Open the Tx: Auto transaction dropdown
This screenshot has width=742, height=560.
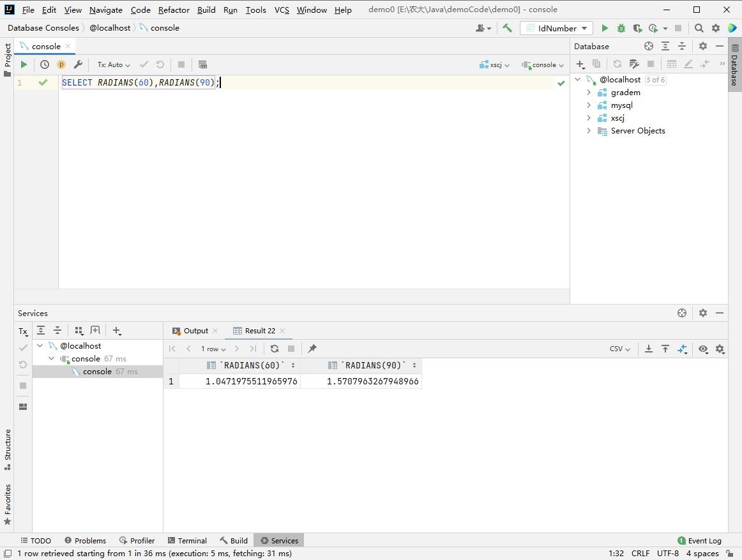tap(114, 64)
